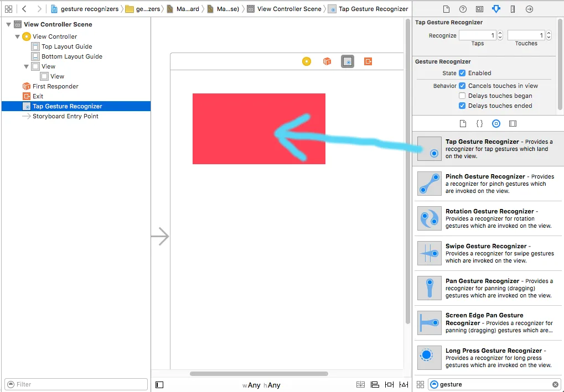The height and width of the screenshot is (392, 564).
Task: Uncheck Delays touches ended
Action: (x=462, y=106)
